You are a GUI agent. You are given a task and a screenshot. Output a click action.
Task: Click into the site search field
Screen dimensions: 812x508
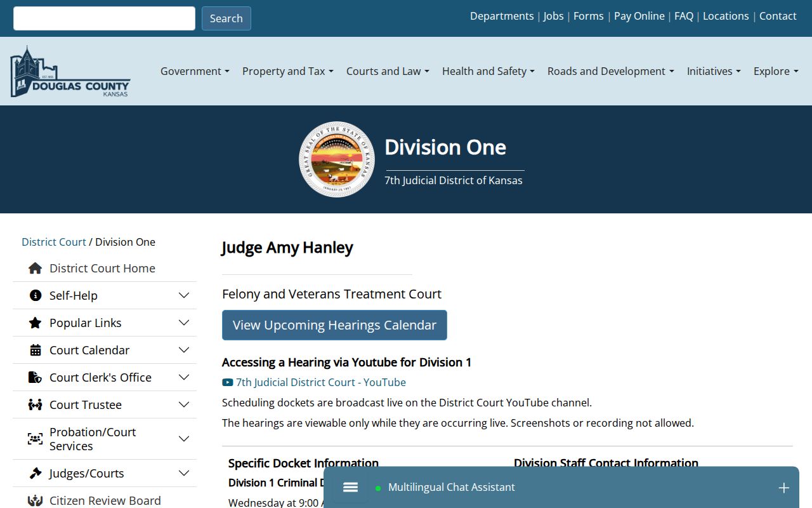(104, 18)
